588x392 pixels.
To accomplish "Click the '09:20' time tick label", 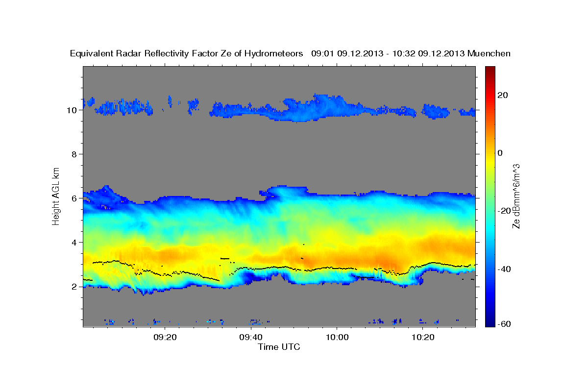I will click(165, 337).
